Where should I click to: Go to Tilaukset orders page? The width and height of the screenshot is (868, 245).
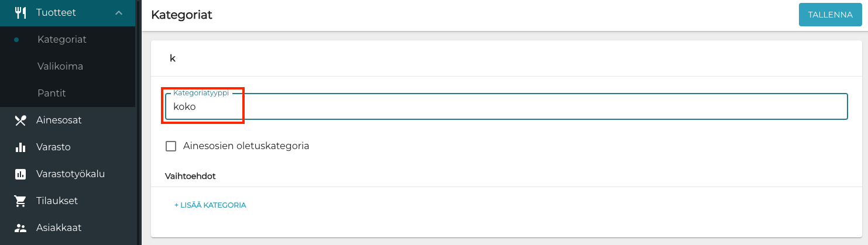point(57,201)
